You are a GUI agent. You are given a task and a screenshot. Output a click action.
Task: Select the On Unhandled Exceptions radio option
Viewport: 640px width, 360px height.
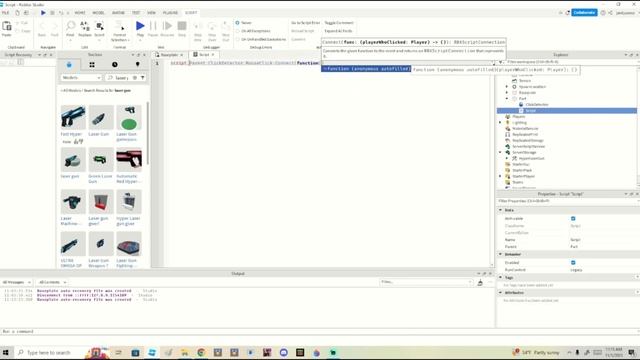tap(238, 39)
